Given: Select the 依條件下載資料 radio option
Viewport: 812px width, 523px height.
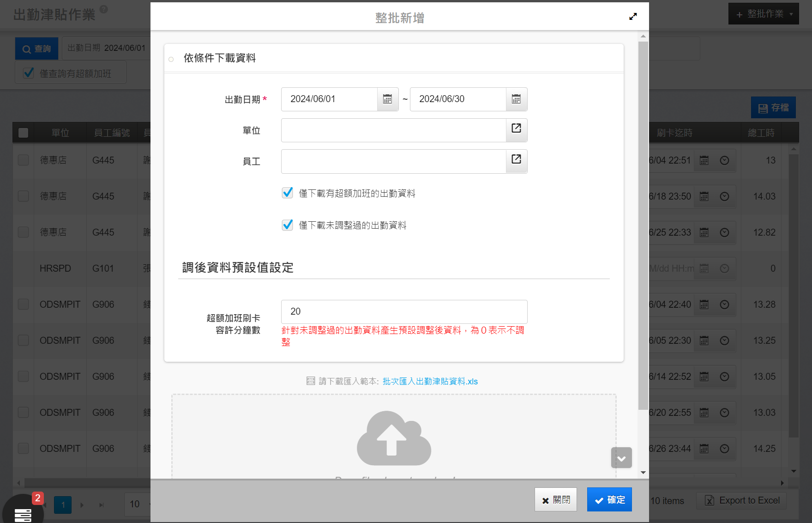Looking at the screenshot, I should [x=171, y=59].
